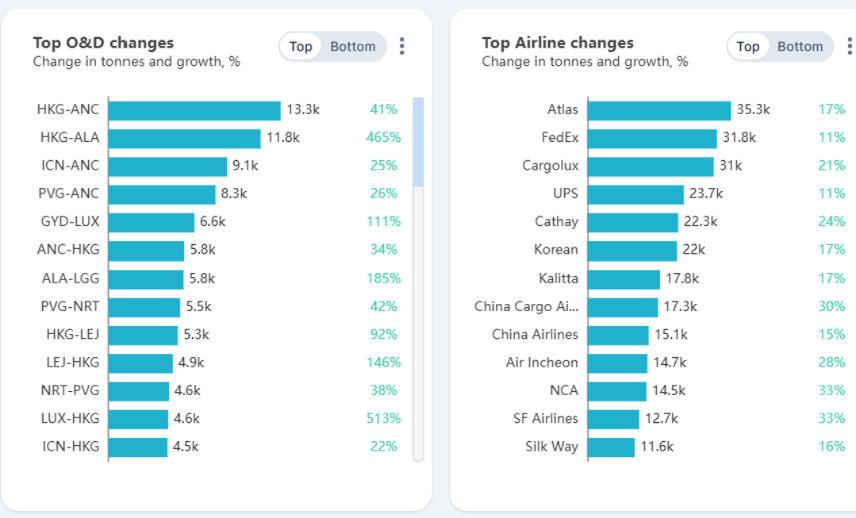Select the ICN-HKG route bar
This screenshot has height=518, width=856.
click(x=138, y=446)
